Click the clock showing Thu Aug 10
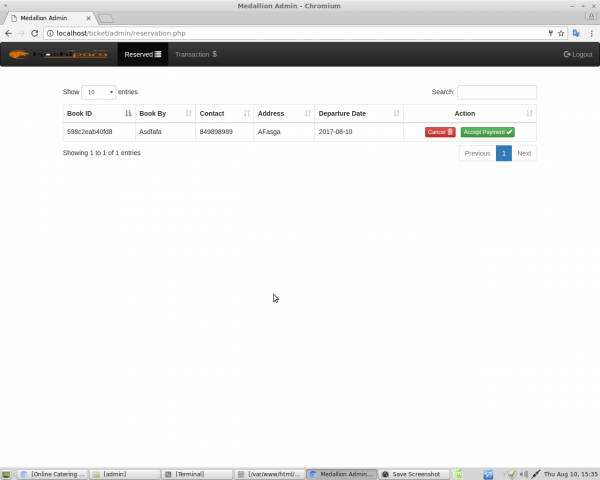This screenshot has height=480, width=600. click(571, 474)
